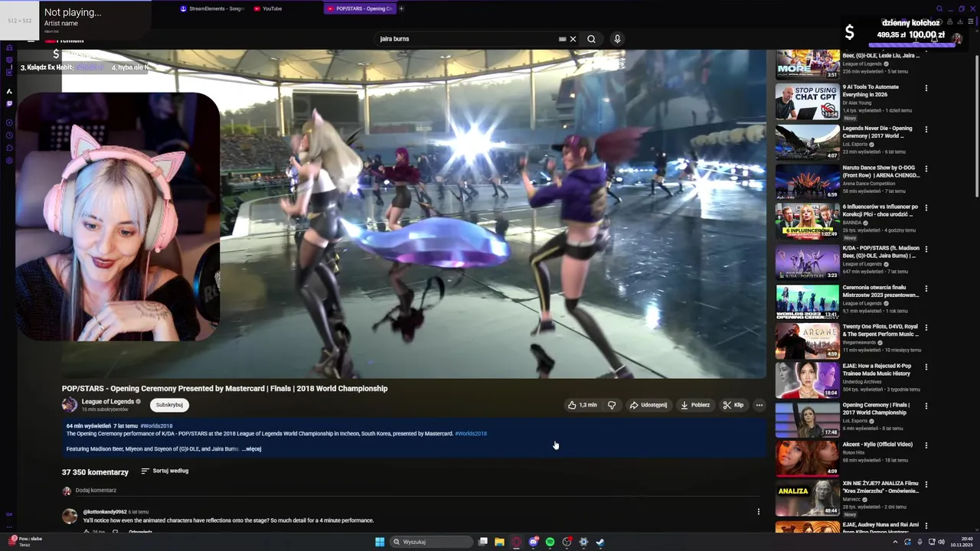Click the dislike thumbs-down icon
The height and width of the screenshot is (551, 980).
pyautogui.click(x=612, y=405)
